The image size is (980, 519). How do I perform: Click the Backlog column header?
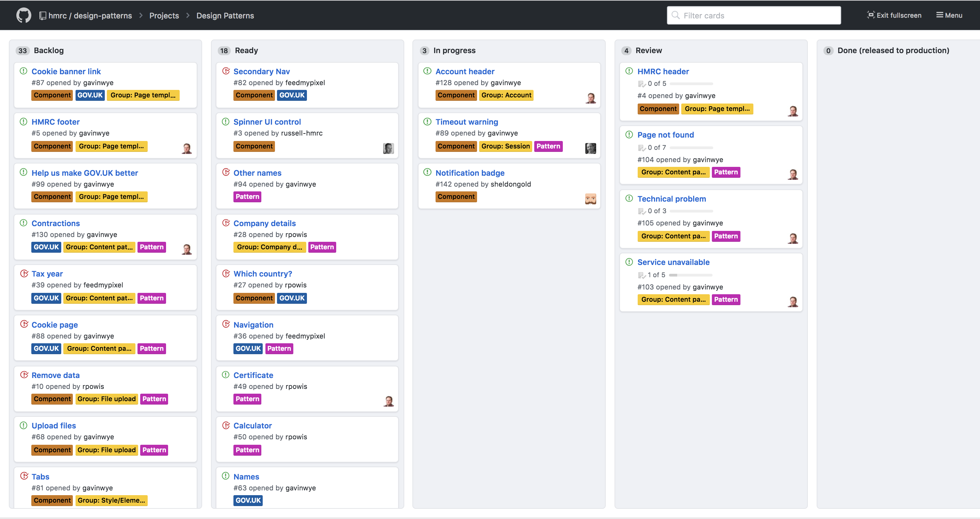(49, 51)
